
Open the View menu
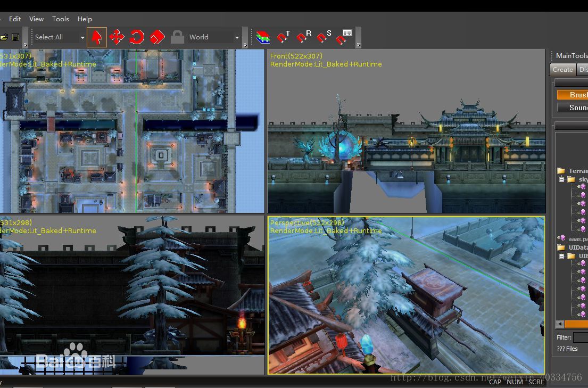click(36, 19)
